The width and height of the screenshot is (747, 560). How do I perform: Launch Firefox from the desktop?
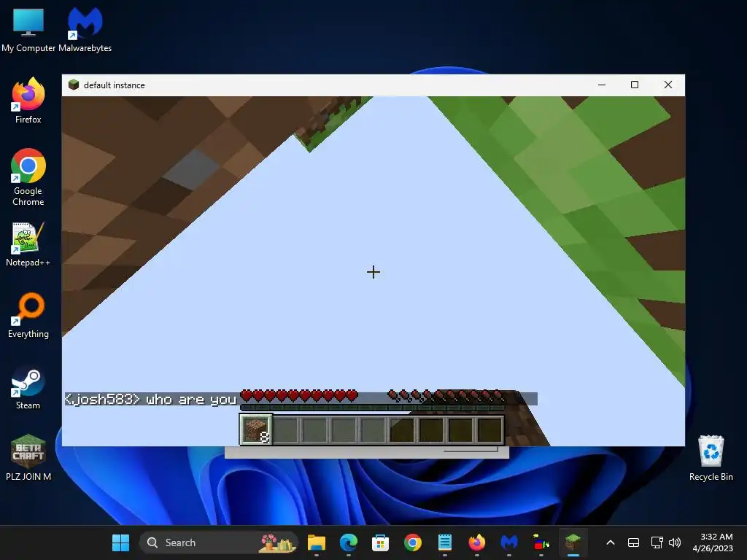[x=28, y=101]
